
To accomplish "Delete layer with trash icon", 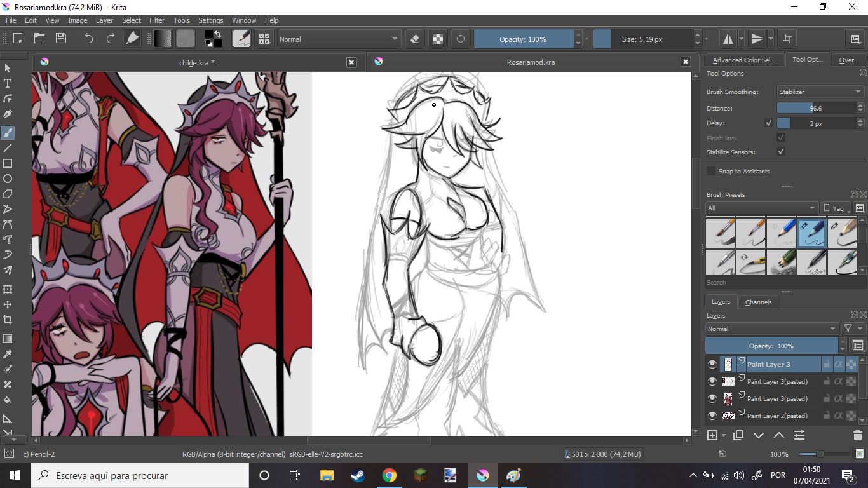I will [x=857, y=435].
